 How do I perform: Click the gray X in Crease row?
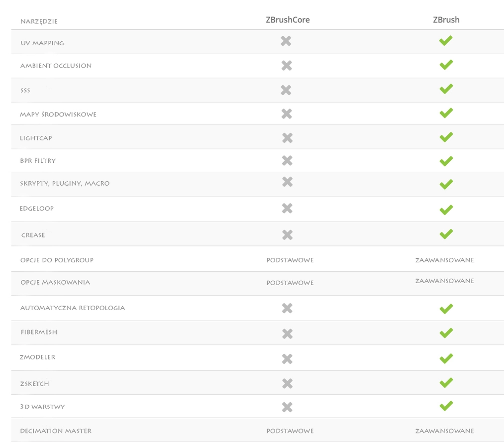coord(287,234)
